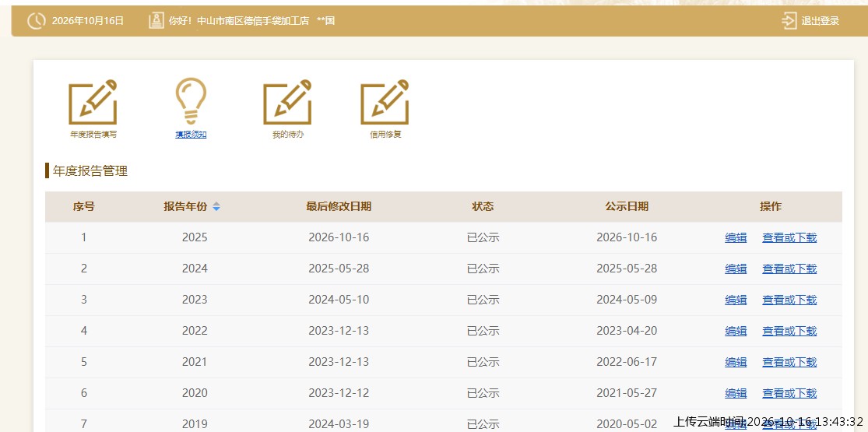This screenshot has width=868, height=432.
Task: View or download the 2025 report
Action: tap(789, 237)
